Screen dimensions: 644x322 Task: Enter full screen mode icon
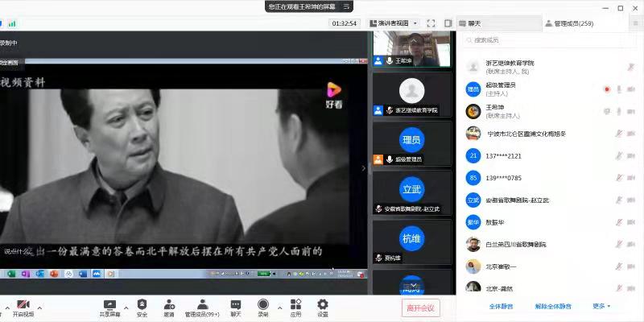(431, 23)
